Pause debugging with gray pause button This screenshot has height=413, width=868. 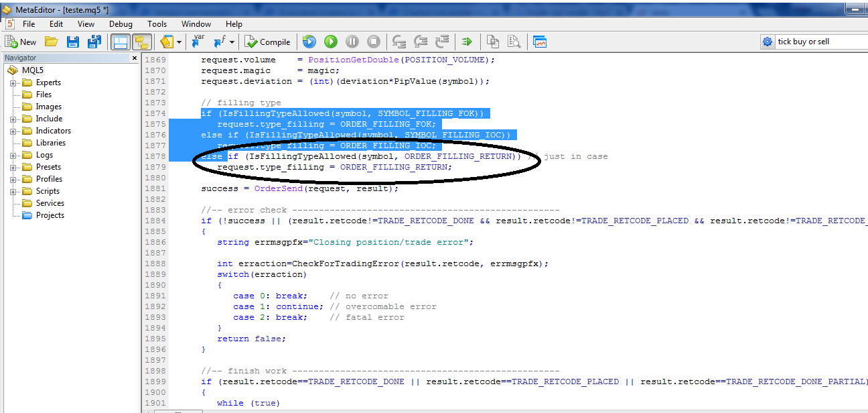(x=352, y=42)
